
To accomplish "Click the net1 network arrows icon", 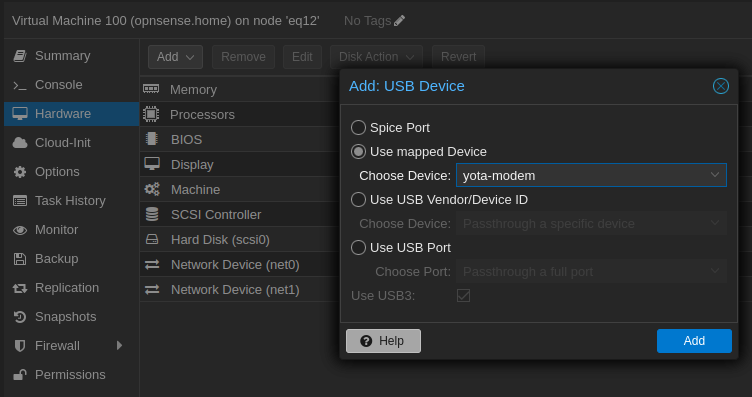I will click(x=152, y=290).
